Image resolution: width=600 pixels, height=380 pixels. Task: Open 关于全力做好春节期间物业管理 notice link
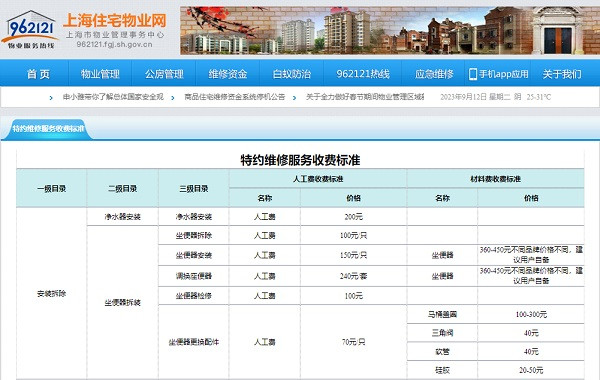[x=365, y=97]
